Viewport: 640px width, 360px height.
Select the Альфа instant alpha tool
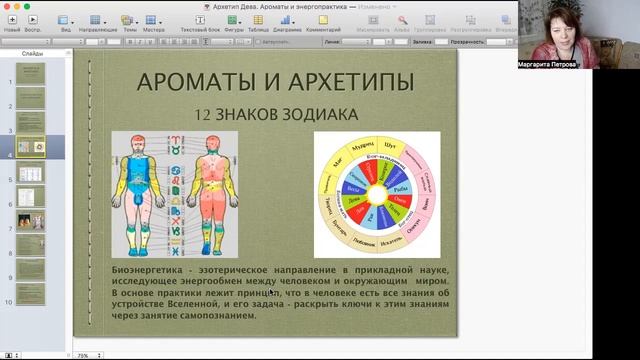point(402,23)
